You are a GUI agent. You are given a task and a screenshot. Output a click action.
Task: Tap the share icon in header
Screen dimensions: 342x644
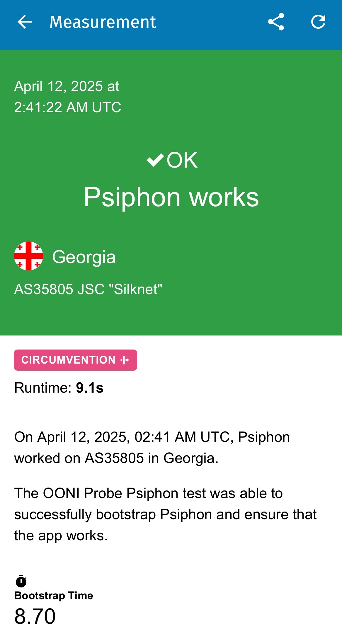276,22
